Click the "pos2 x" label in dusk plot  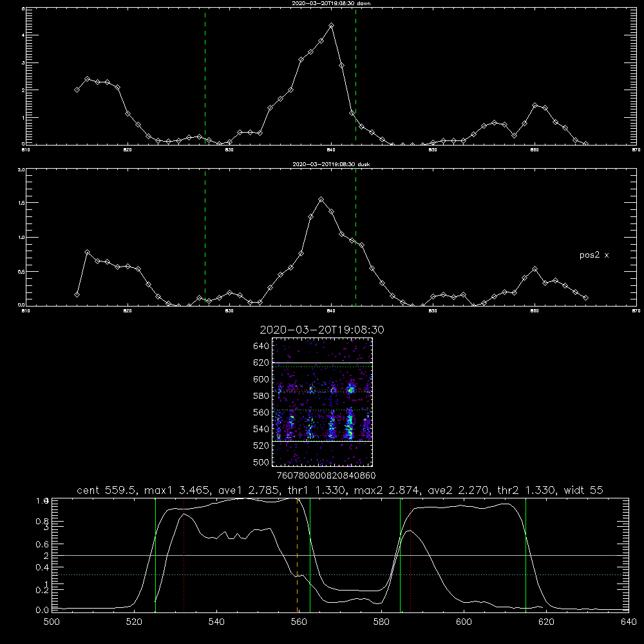[594, 255]
